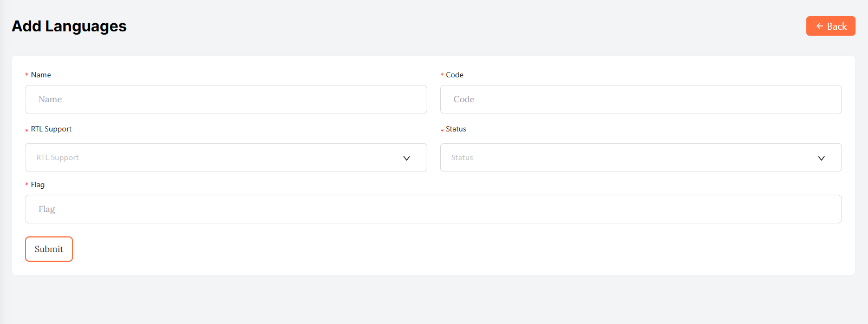
Task: Focus the Flag input field
Action: tap(433, 209)
